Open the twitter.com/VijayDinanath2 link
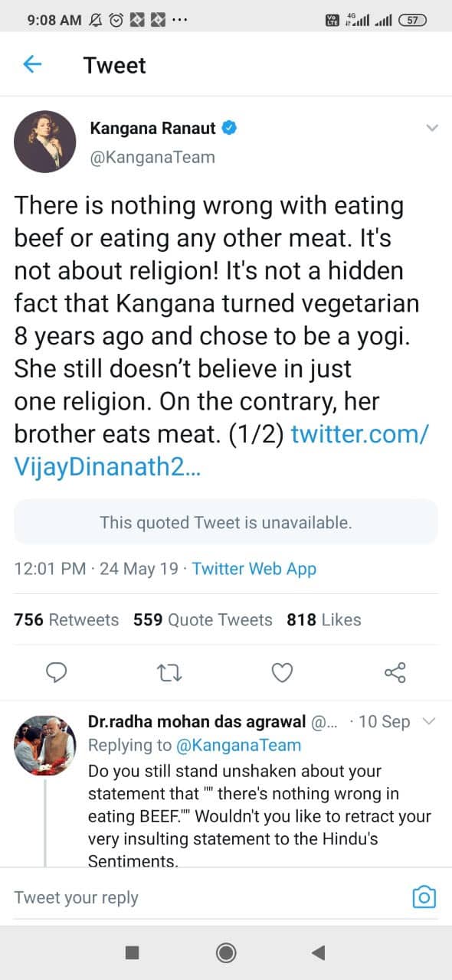The image size is (452, 980). click(222, 452)
